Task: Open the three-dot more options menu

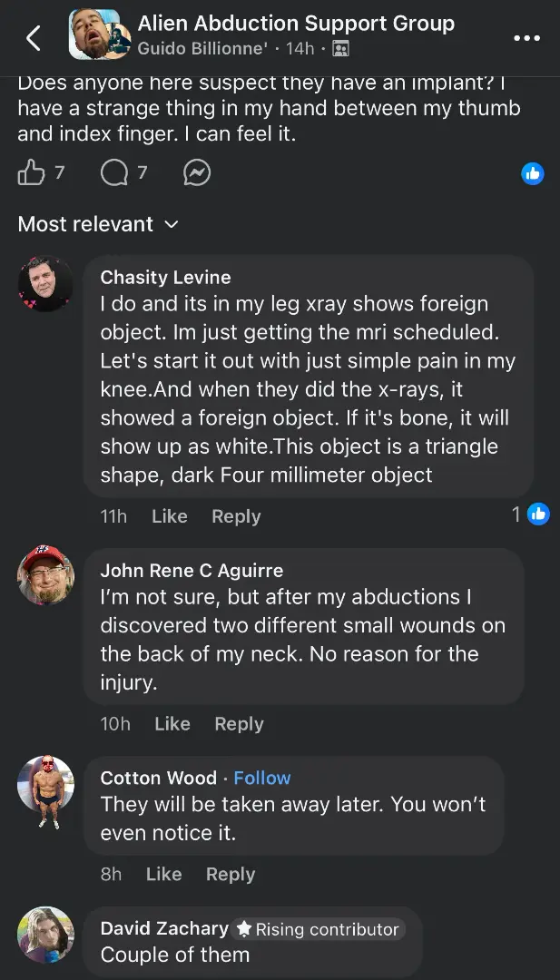Action: (526, 38)
